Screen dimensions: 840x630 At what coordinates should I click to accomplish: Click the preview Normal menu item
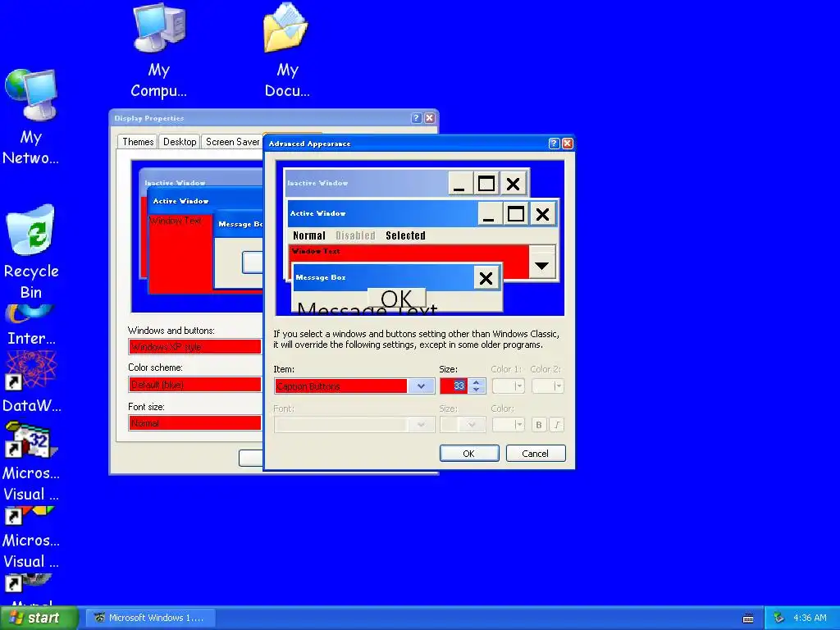pyautogui.click(x=308, y=235)
